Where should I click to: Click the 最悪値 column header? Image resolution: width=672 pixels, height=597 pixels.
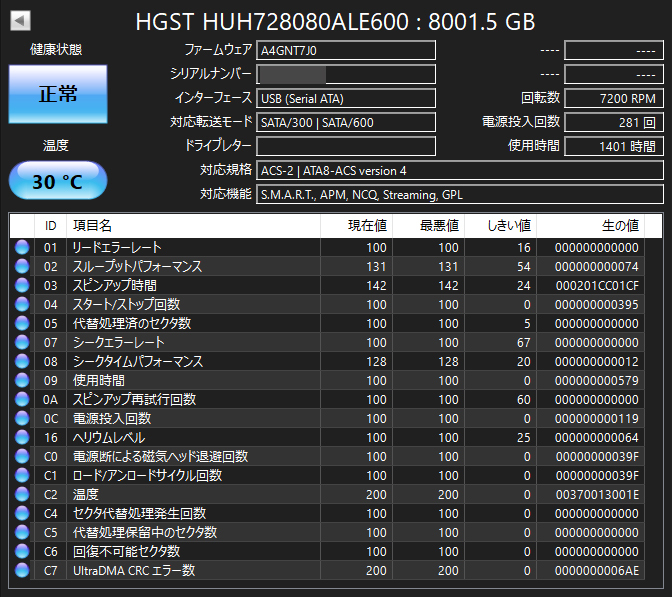point(428,225)
